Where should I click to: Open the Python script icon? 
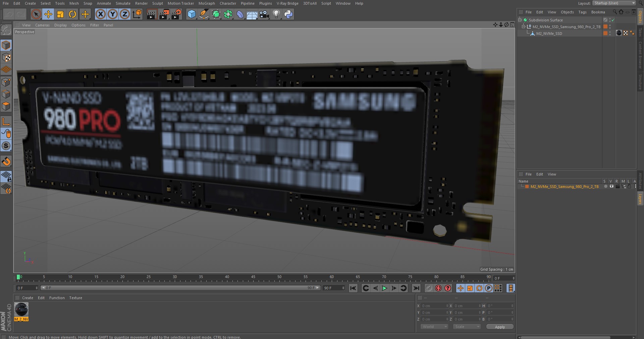(x=288, y=14)
